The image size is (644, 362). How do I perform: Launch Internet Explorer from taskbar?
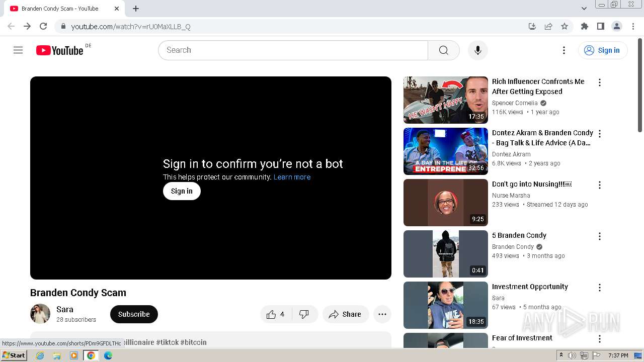tap(40, 355)
